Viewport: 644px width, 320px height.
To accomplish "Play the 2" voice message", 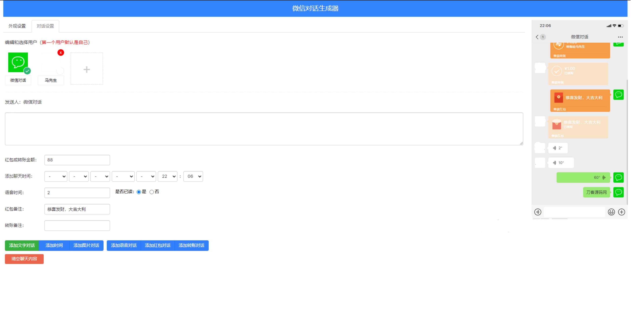I will [558, 148].
